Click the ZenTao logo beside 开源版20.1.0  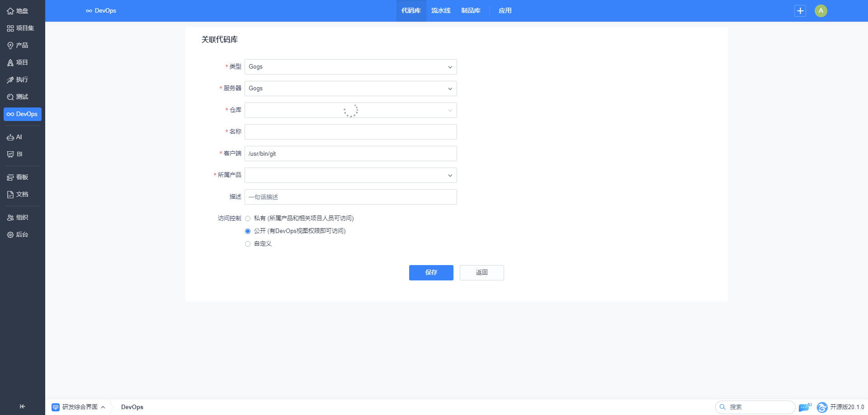[822, 407]
